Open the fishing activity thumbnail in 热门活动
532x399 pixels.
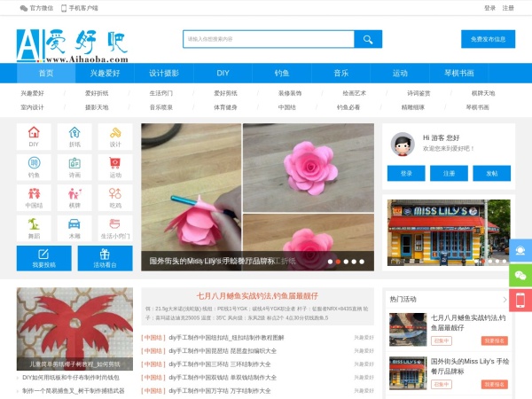(408, 330)
